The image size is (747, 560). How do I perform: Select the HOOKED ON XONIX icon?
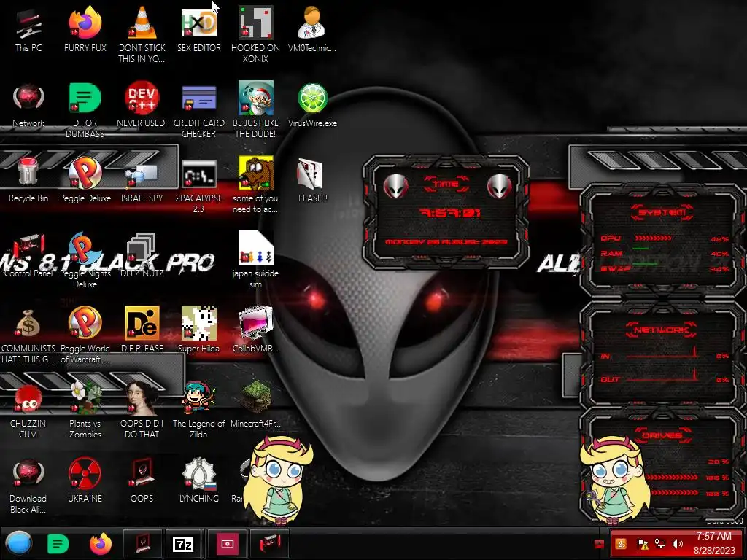pos(255,23)
